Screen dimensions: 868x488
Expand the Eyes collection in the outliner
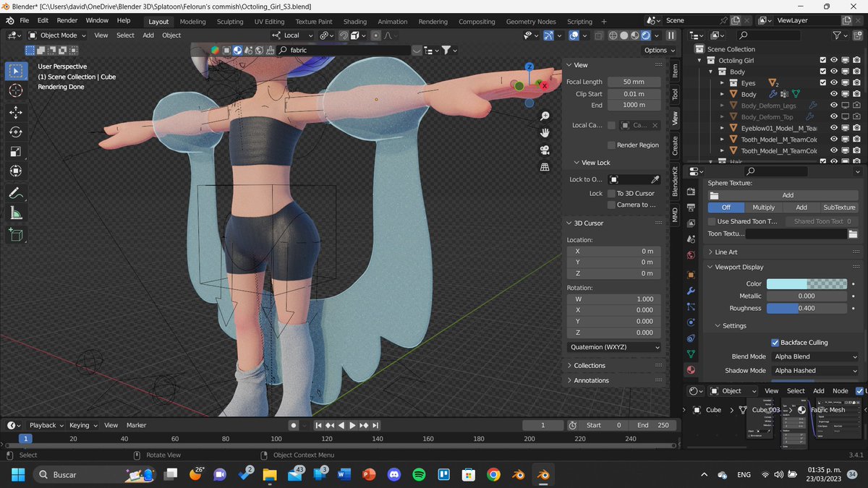click(x=721, y=82)
